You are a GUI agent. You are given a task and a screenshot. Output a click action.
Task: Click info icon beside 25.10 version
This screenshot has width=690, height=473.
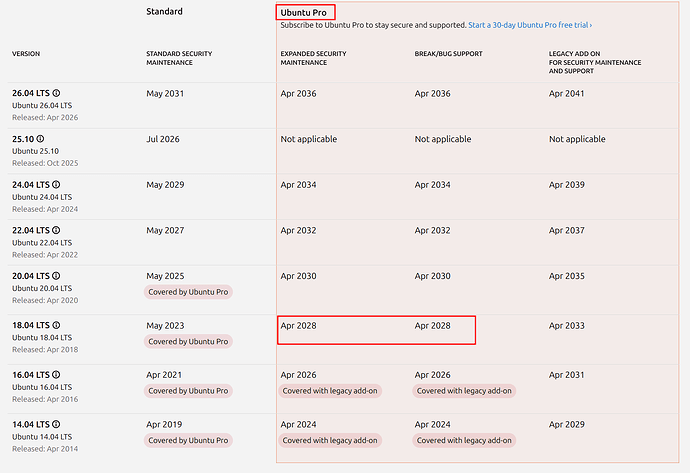click(40, 139)
